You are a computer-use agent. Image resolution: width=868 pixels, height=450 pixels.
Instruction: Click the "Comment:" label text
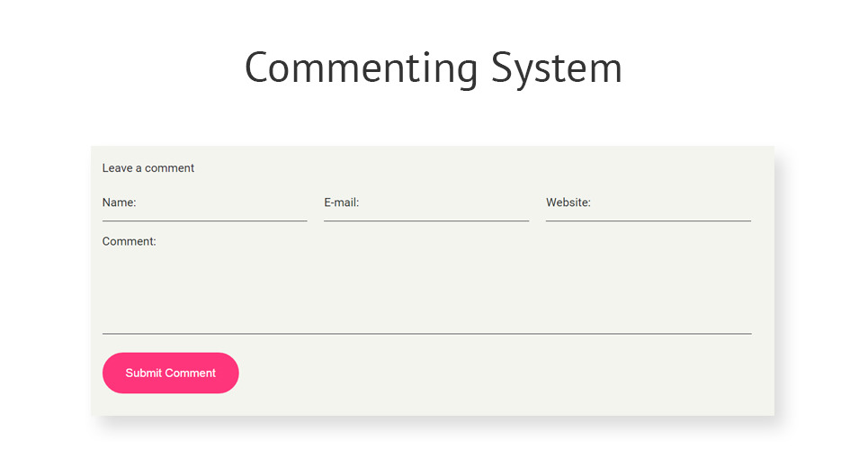[130, 241]
